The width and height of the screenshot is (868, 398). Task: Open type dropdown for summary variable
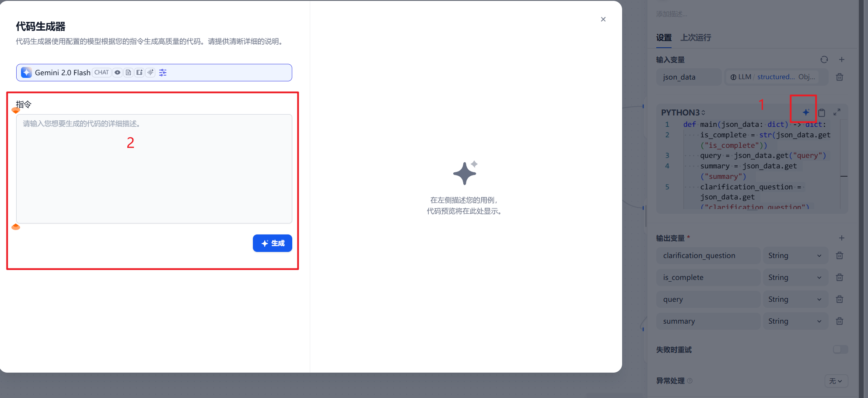pos(795,321)
